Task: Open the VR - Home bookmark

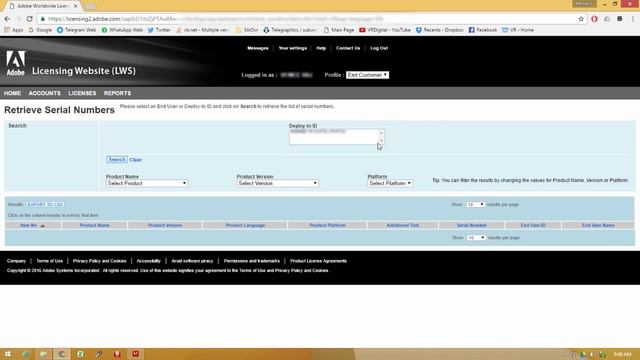Action: (x=518, y=30)
